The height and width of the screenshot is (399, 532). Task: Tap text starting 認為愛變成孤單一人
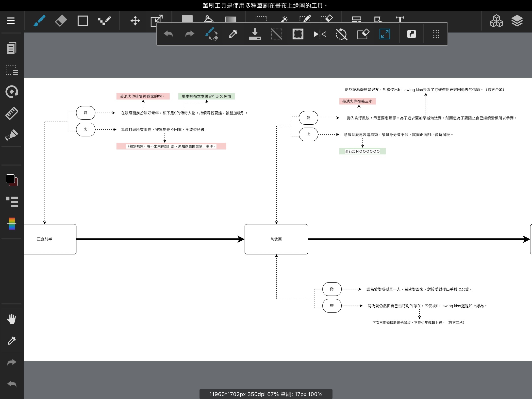pos(419,289)
